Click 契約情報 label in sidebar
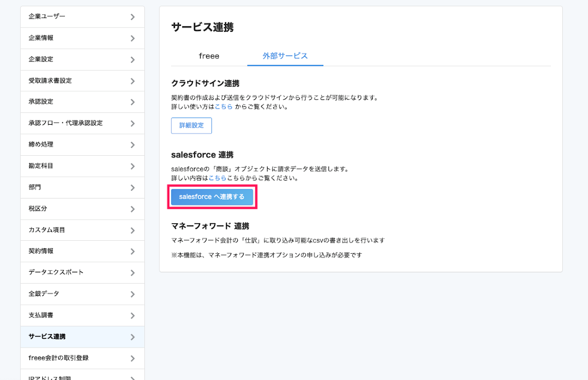The width and height of the screenshot is (588, 380). [x=41, y=251]
